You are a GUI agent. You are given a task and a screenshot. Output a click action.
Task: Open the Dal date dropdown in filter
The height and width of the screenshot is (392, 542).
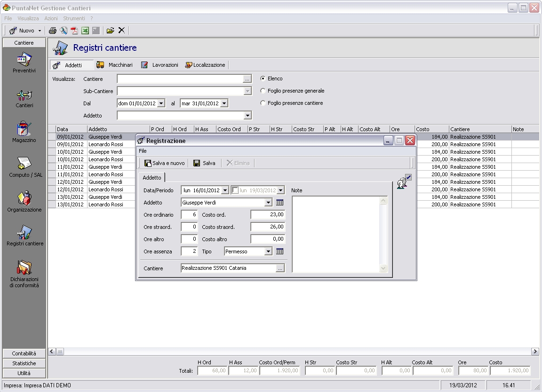(161, 103)
